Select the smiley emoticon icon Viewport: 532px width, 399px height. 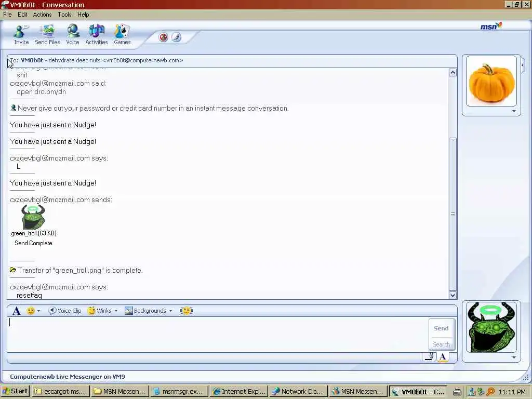pyautogui.click(x=31, y=311)
